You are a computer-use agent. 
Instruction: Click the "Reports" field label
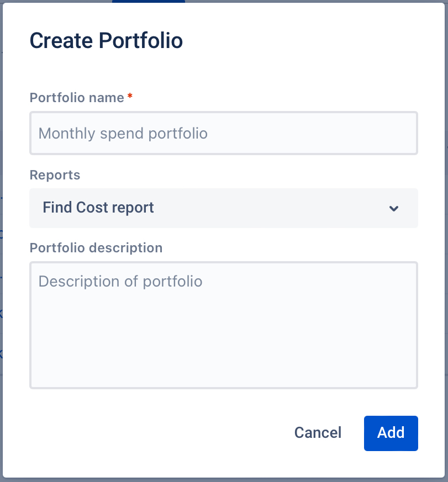55,175
